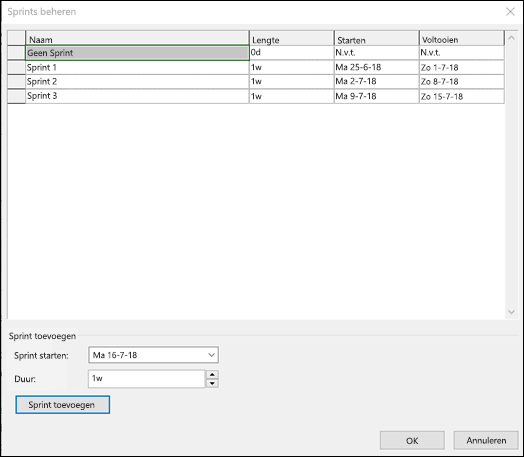The width and height of the screenshot is (524, 457).
Task: Confirm with the OK button
Action: [x=412, y=440]
